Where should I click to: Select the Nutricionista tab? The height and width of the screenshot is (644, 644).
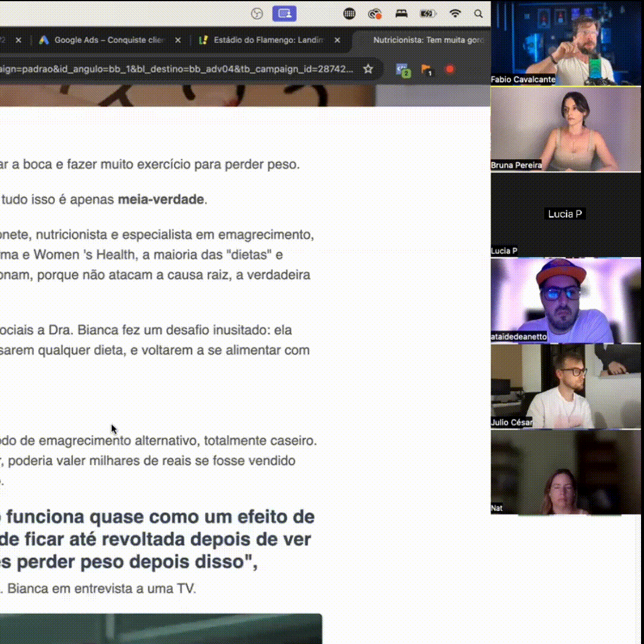pyautogui.click(x=426, y=40)
